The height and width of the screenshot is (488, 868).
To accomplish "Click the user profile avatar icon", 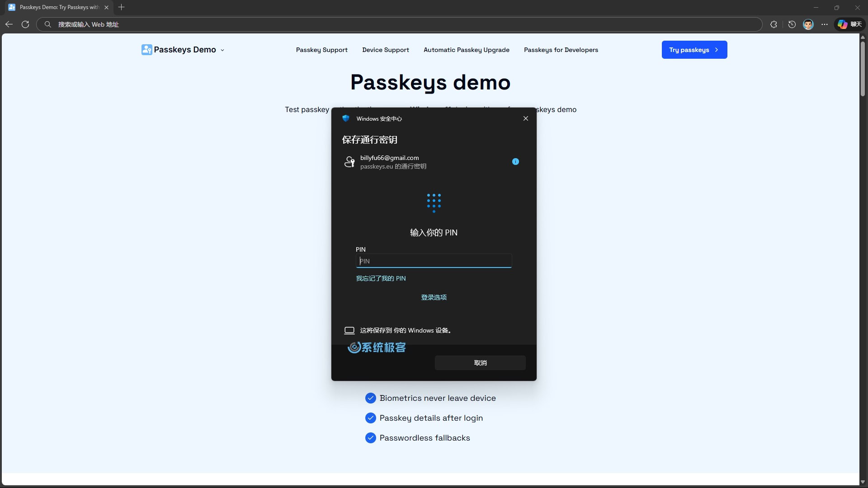I will click(x=808, y=24).
